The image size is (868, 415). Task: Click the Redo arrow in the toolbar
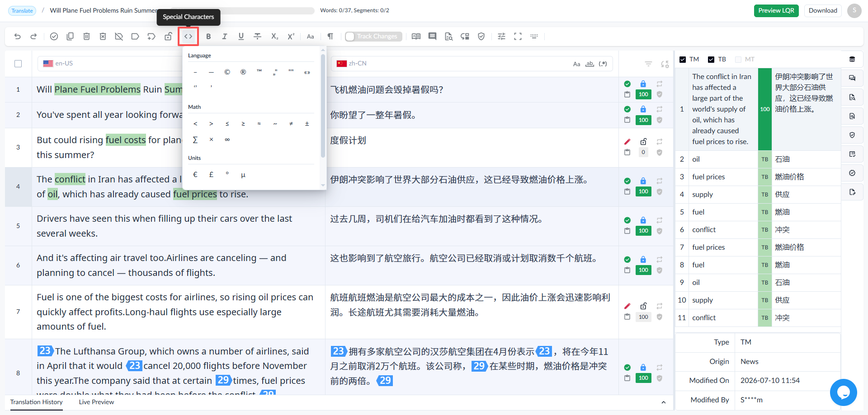(33, 37)
